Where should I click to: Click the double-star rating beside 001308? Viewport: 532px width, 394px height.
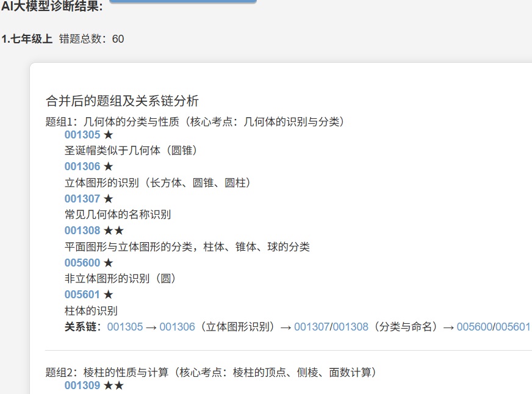(113, 231)
